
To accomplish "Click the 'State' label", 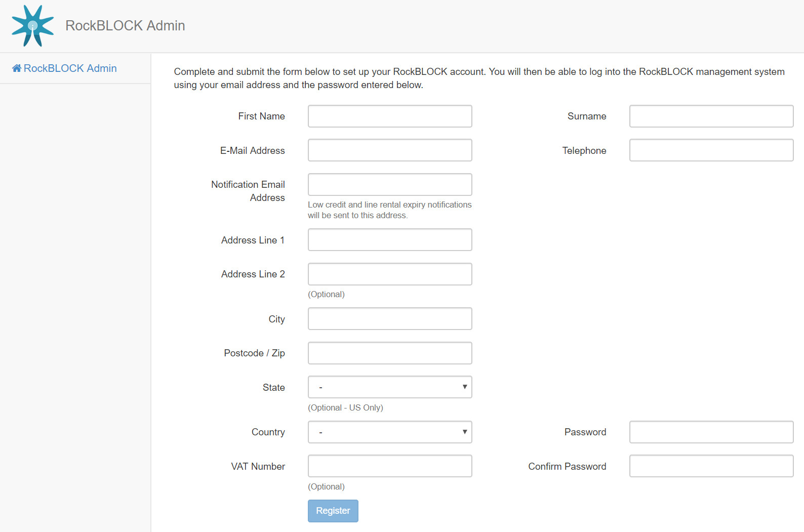I will point(274,387).
